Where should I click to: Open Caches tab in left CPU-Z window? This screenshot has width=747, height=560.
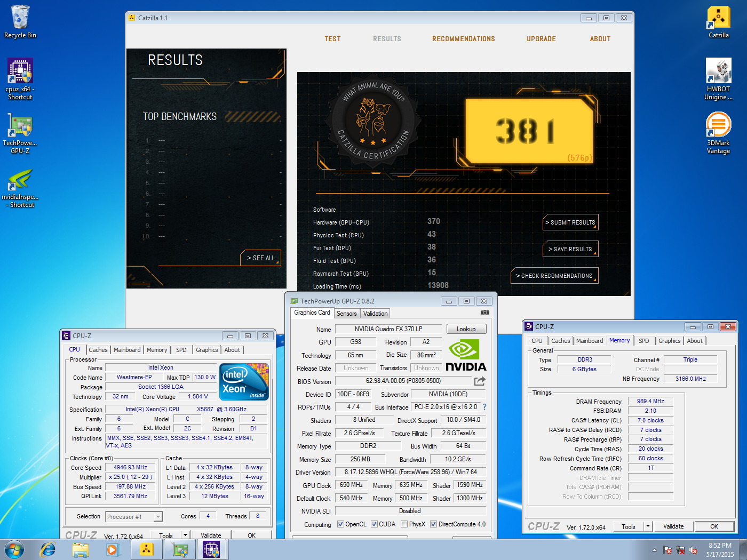coord(98,350)
